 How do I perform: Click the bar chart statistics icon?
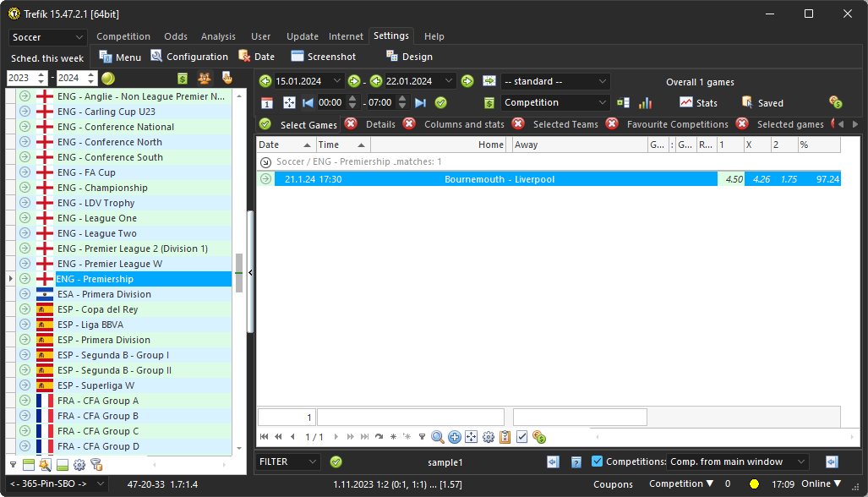[644, 103]
